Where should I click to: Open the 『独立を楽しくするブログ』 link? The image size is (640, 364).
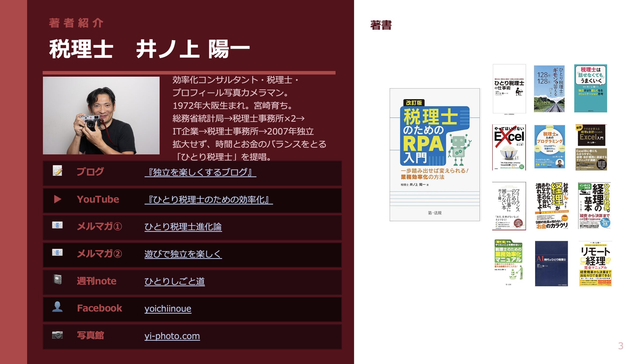tap(200, 172)
